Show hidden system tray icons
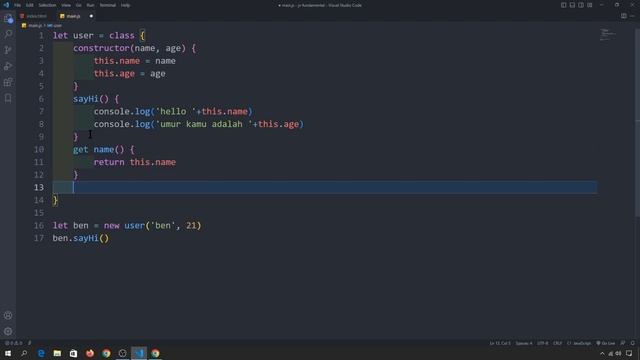Viewport: 640px width, 360px height. point(602,353)
